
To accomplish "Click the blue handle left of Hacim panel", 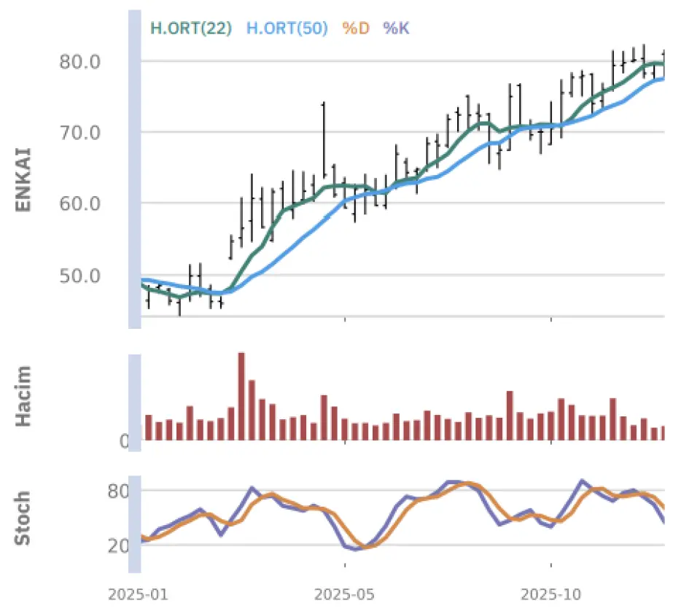I will (135, 402).
